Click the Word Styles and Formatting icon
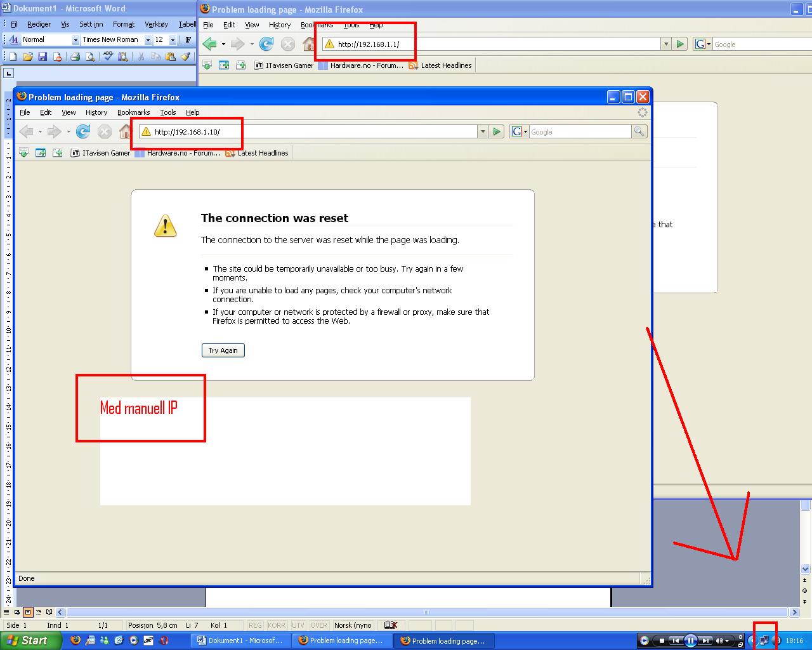This screenshot has height=650, width=812. pyautogui.click(x=13, y=40)
